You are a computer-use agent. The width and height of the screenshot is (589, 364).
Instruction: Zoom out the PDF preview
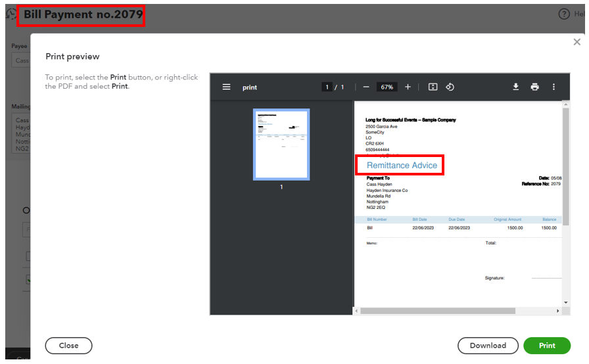[366, 87]
